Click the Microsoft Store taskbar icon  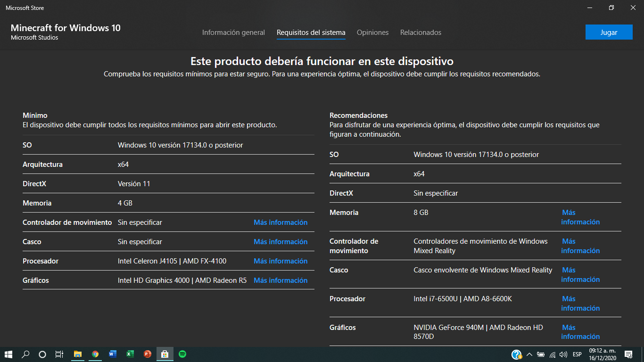(165, 354)
